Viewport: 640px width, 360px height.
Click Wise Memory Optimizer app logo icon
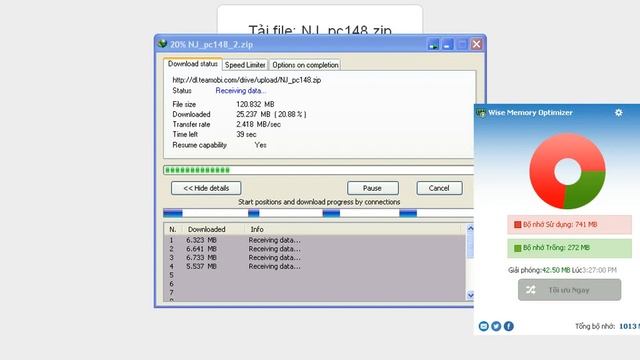(481, 113)
